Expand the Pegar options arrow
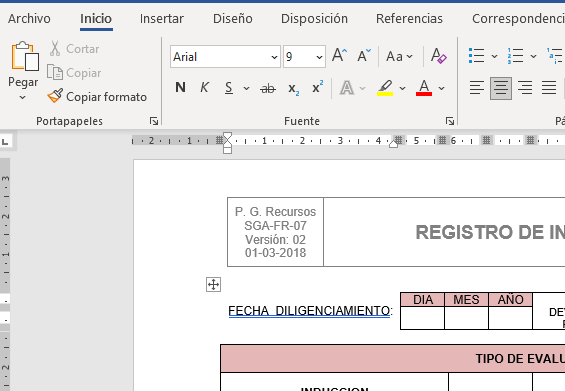 23,97
